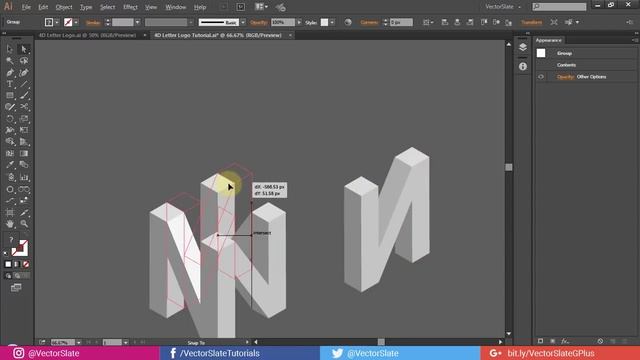Viewport: 640px width, 360px height.
Task: Select the Paintbrush tool
Action: [x=24, y=96]
